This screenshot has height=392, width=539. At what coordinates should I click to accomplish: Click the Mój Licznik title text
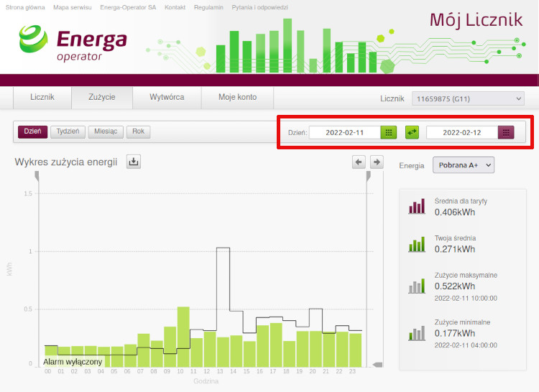click(x=476, y=19)
